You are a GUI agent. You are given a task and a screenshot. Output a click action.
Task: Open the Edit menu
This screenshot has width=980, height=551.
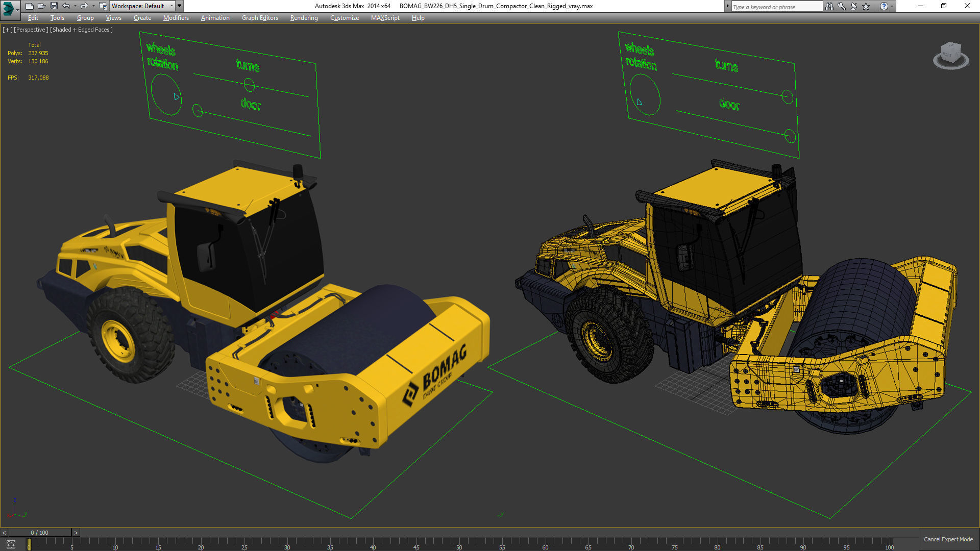click(x=33, y=18)
